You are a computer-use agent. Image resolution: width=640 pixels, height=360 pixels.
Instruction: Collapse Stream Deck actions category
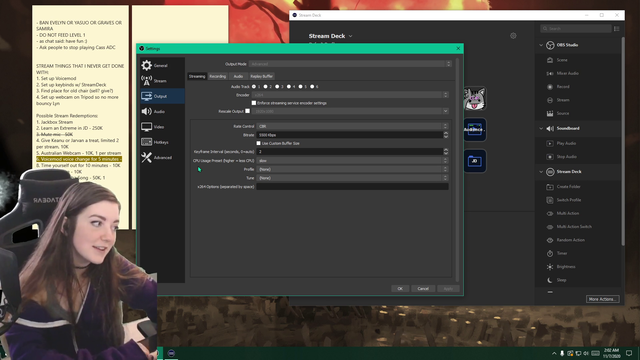pos(541,172)
